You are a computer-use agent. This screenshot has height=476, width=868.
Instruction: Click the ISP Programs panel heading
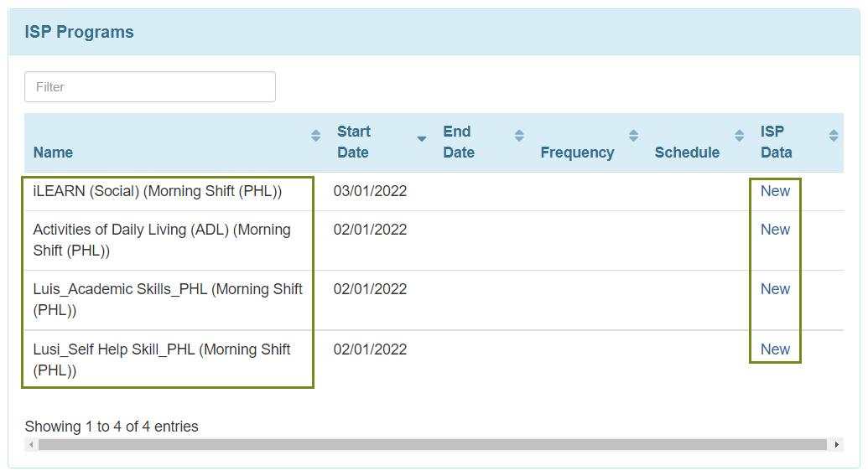(80, 33)
